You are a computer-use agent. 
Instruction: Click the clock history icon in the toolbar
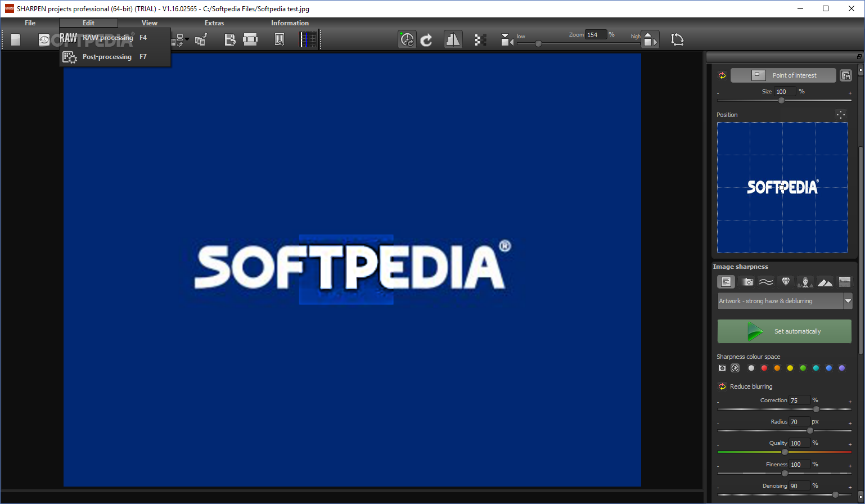pos(44,39)
